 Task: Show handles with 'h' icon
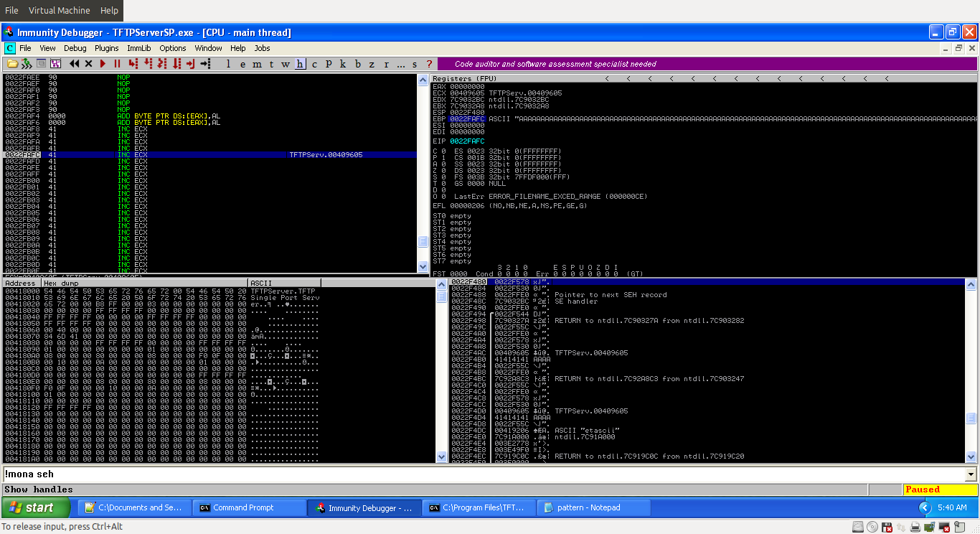click(x=300, y=64)
